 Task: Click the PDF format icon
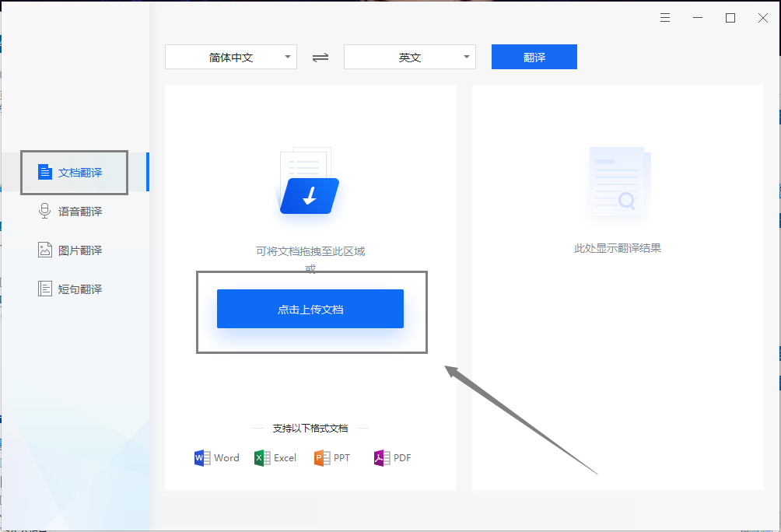(381, 458)
